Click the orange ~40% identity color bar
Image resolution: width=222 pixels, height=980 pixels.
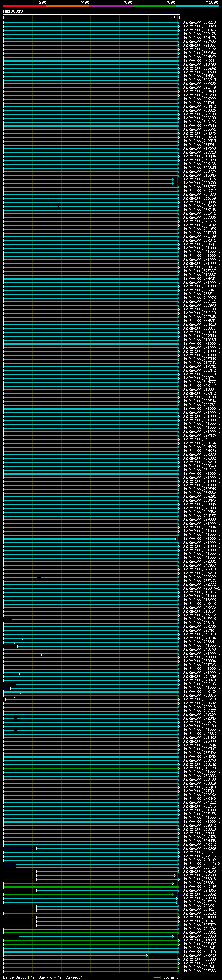(x=68, y=6)
